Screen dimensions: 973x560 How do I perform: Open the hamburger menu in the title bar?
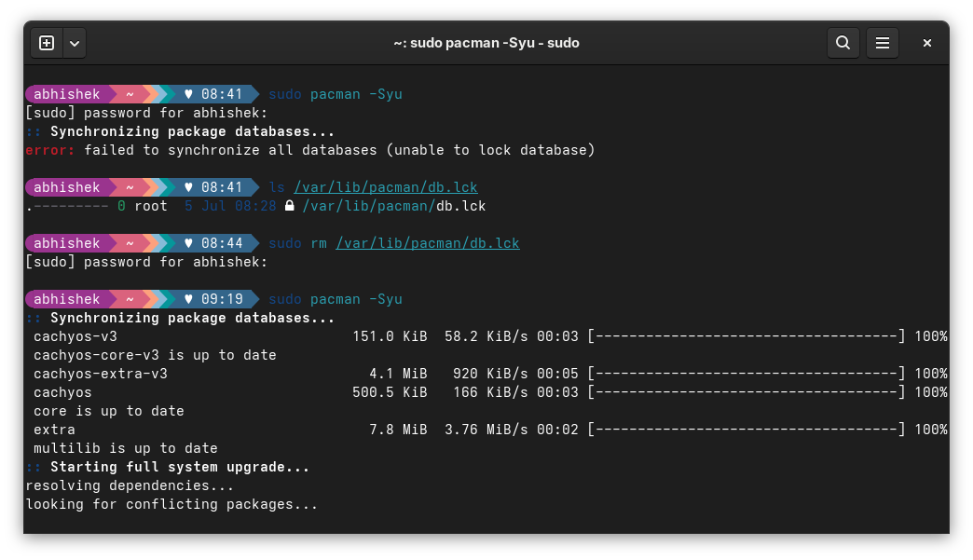click(883, 43)
